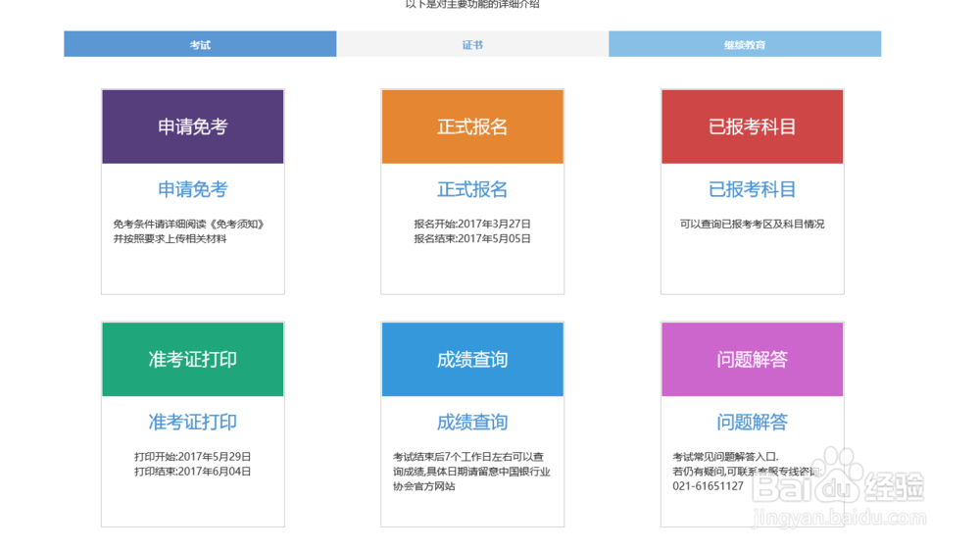This screenshot has height=551, width=980.
Task: Open the blue 成绩查询 link
Action: point(472,423)
